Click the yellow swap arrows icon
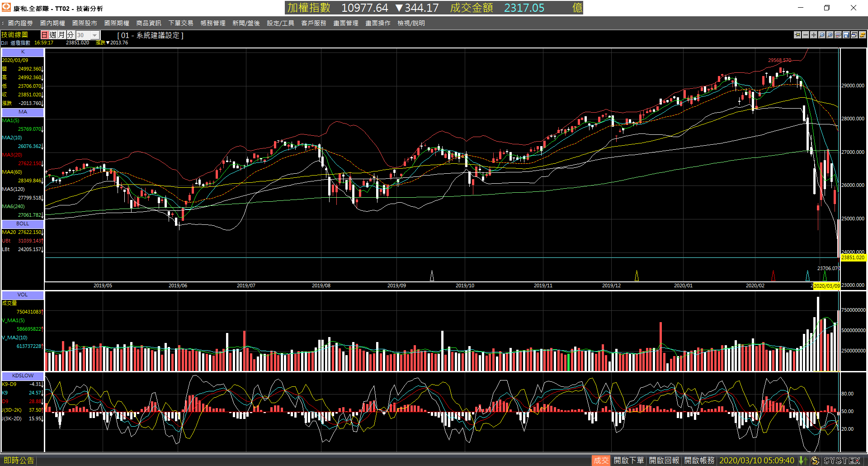 tap(863, 35)
